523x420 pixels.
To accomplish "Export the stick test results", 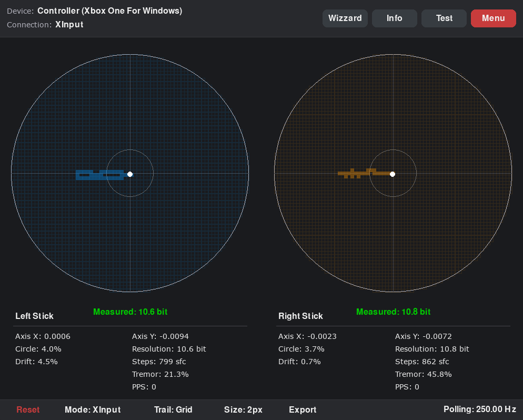I will click(303, 409).
